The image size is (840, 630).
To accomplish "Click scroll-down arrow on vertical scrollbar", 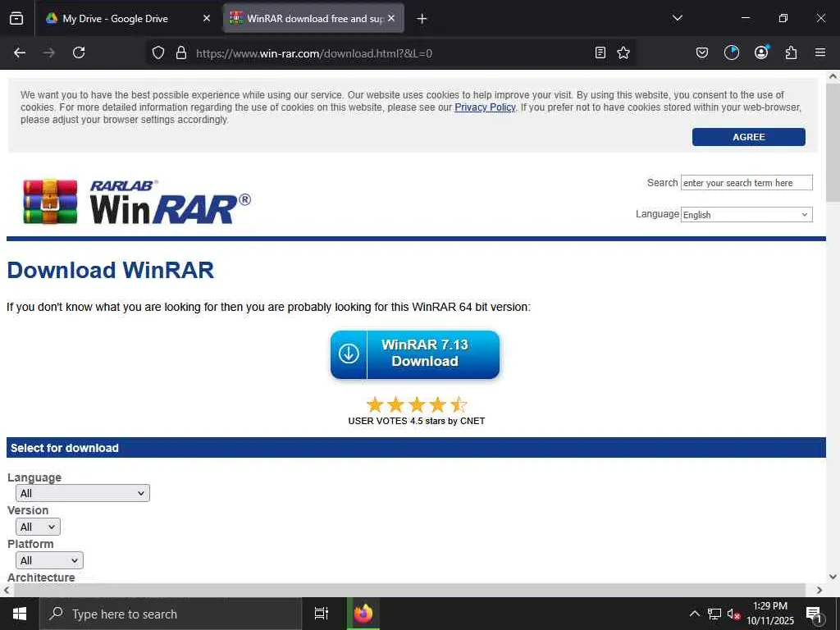I will [x=833, y=577].
